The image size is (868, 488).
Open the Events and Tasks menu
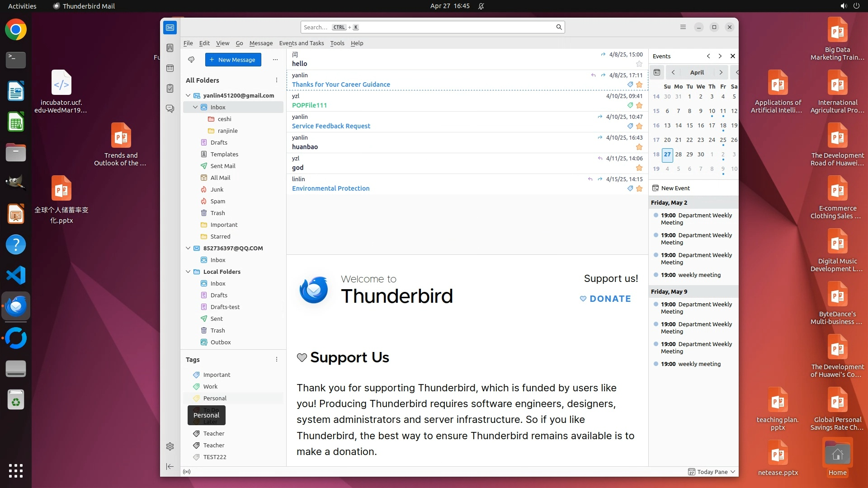click(x=301, y=43)
